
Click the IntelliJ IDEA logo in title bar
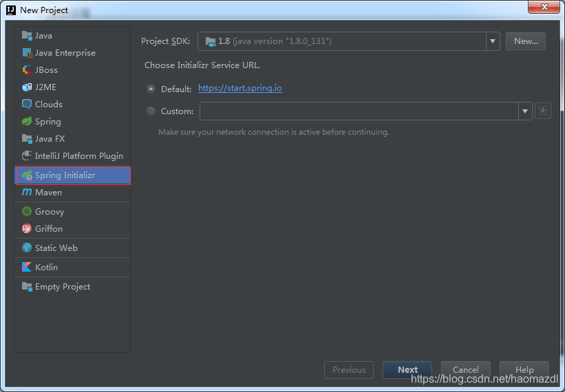coord(11,10)
